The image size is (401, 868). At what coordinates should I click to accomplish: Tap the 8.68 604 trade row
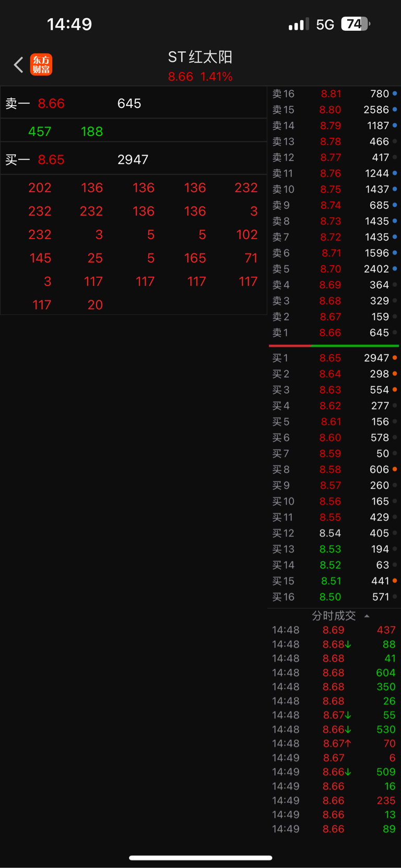pyautogui.click(x=334, y=673)
